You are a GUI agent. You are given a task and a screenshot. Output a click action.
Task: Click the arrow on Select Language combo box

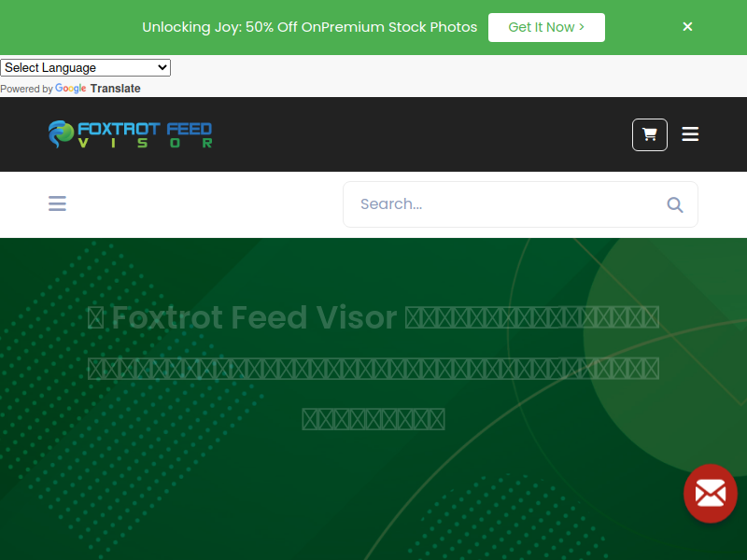pos(162,67)
